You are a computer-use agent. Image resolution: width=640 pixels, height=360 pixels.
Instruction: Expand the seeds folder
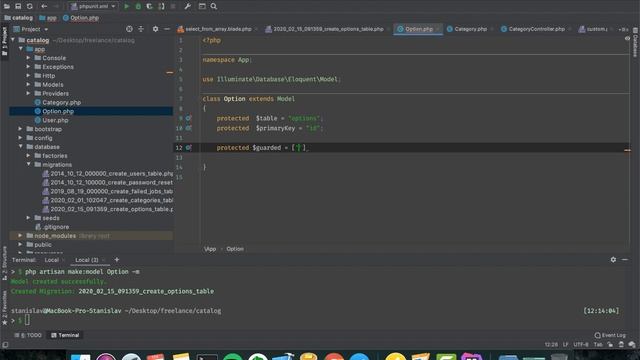[29, 218]
